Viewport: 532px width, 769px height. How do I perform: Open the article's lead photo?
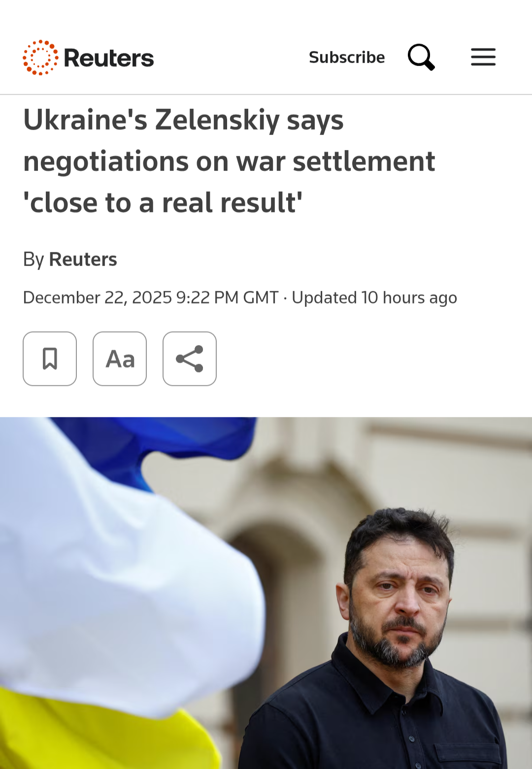[266, 593]
